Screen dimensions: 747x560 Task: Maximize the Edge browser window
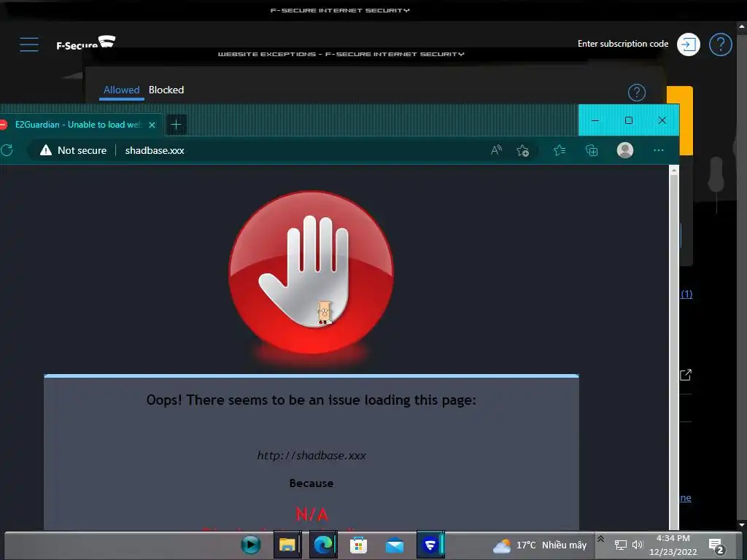click(628, 120)
